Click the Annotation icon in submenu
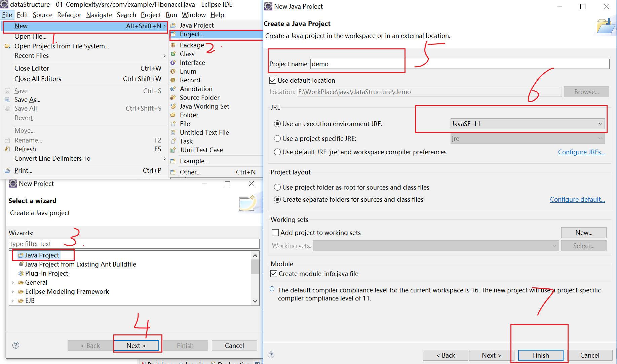617x364 pixels. (x=173, y=89)
